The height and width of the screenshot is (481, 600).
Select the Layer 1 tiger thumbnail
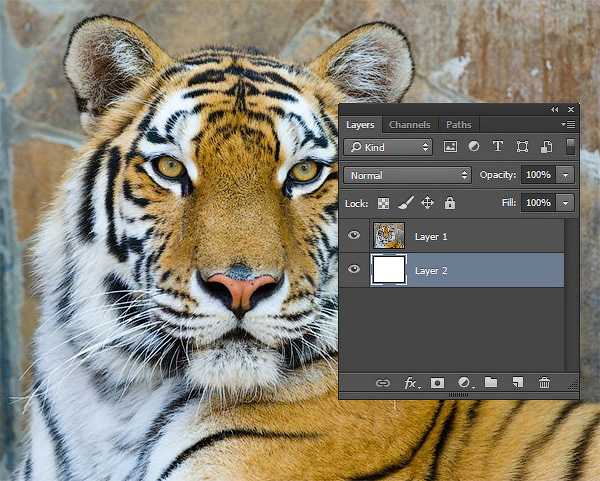[388, 236]
